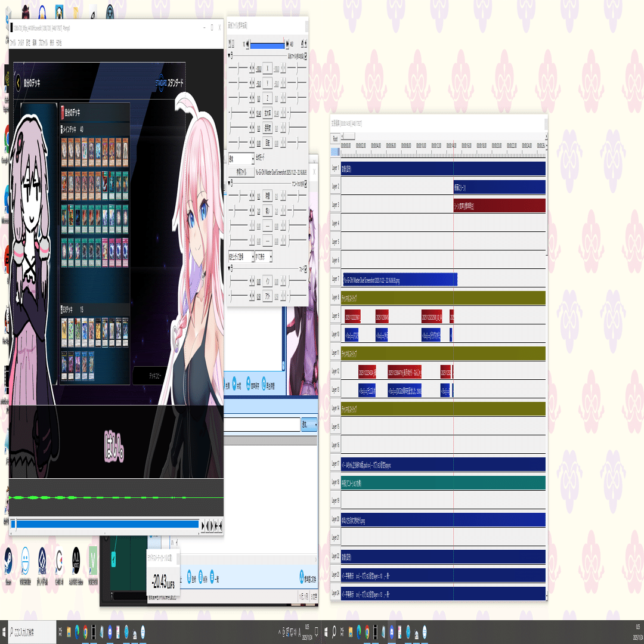Open the animation category filter dropdown
This screenshot has width=644, height=644.
[264, 257]
